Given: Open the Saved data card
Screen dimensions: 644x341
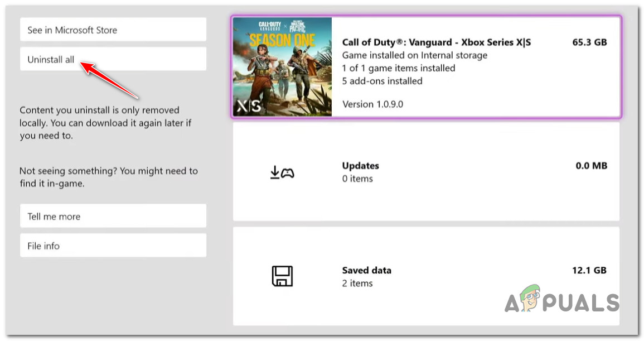Looking at the screenshot, I should tap(427, 276).
